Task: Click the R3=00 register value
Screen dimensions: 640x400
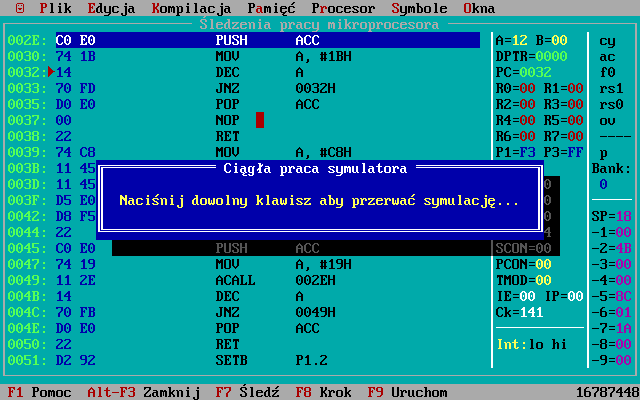Action: 564,104
